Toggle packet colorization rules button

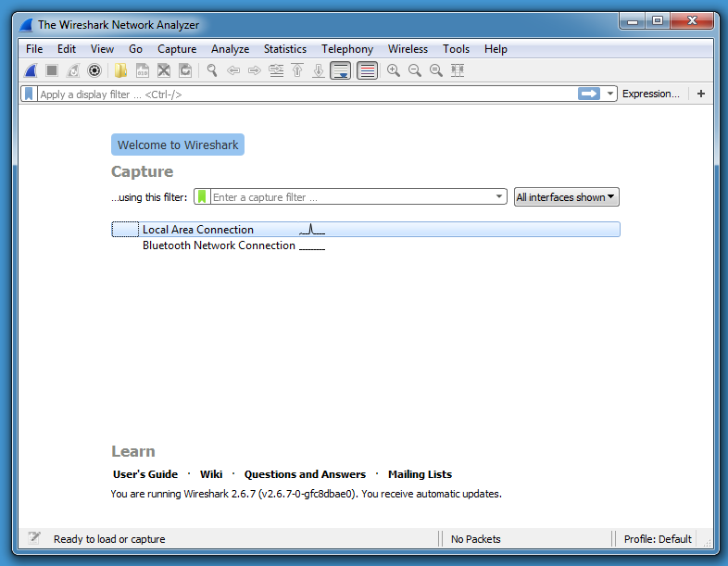pos(368,70)
